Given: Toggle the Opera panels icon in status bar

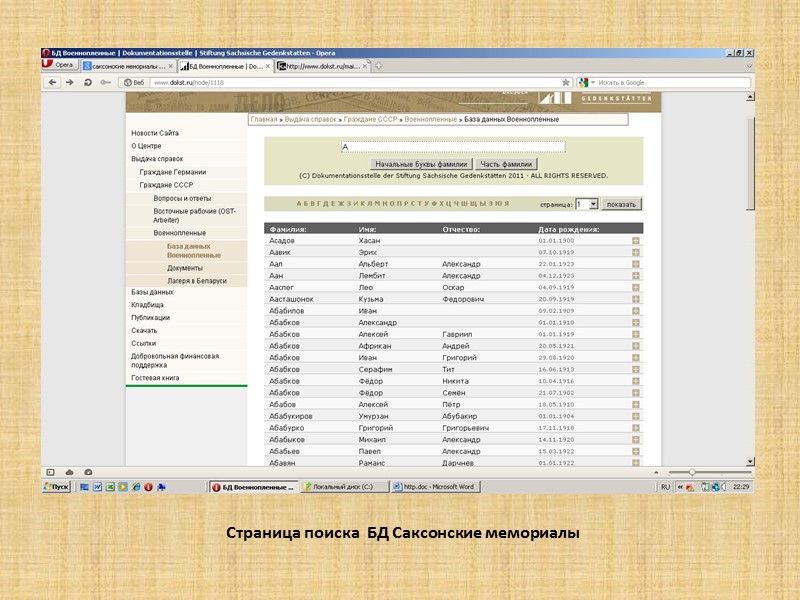Looking at the screenshot, I should pos(51,472).
